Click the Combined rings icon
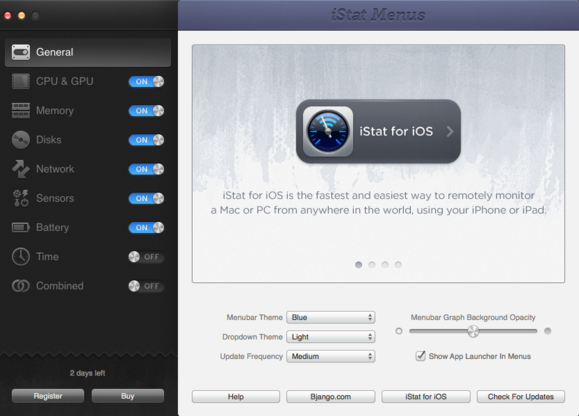The image size is (579, 416). point(21,286)
